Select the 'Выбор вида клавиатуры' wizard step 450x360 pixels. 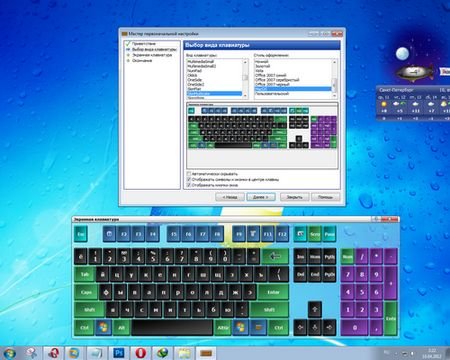click(154, 49)
